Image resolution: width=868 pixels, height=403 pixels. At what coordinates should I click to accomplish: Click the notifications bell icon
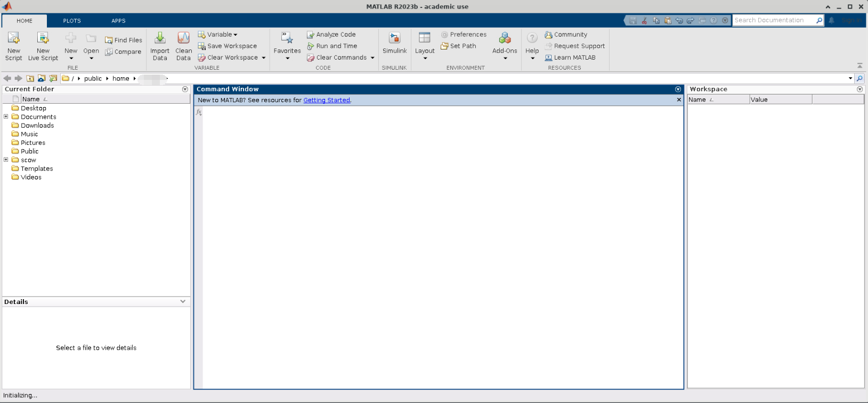click(x=831, y=21)
